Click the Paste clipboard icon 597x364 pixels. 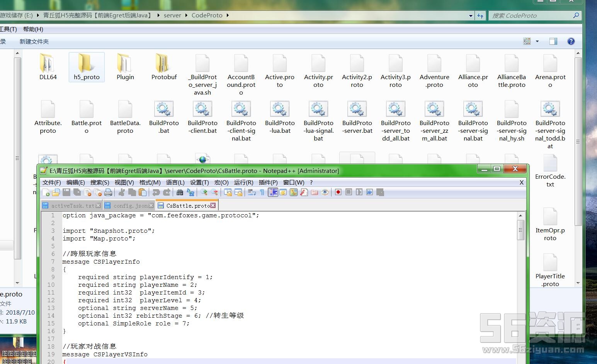(143, 192)
